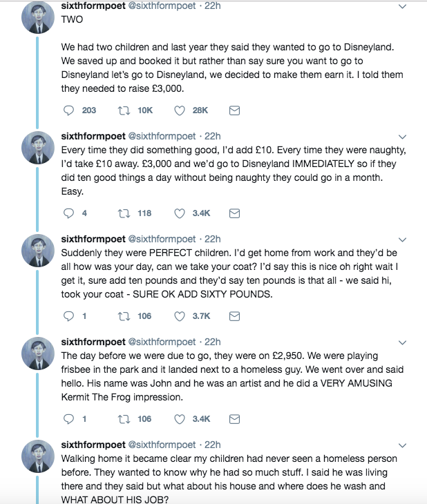Like the tweet with 4 replies
This screenshot has width=427, height=504.
(x=180, y=213)
